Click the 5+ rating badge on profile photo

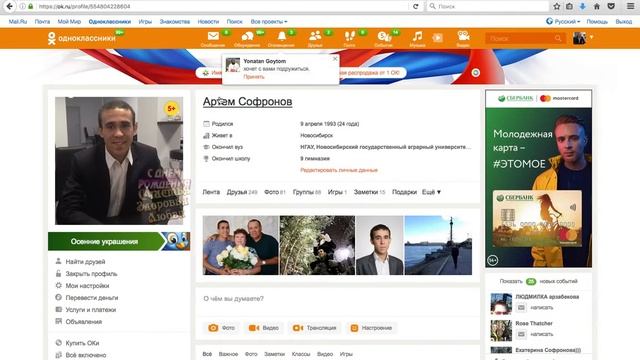(x=171, y=109)
